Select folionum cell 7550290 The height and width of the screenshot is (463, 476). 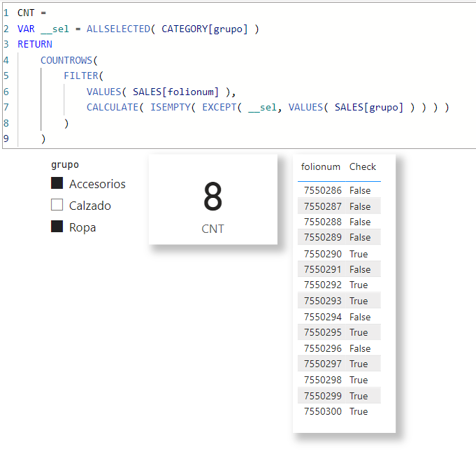323,254
